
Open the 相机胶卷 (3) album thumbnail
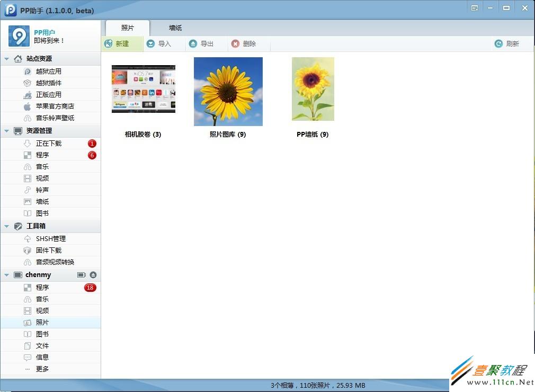click(x=144, y=88)
